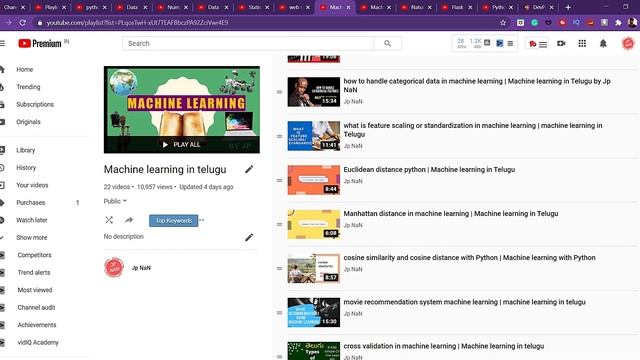The width and height of the screenshot is (640, 360).
Task: Click the cosine similarity video thumbnail
Action: point(313,268)
